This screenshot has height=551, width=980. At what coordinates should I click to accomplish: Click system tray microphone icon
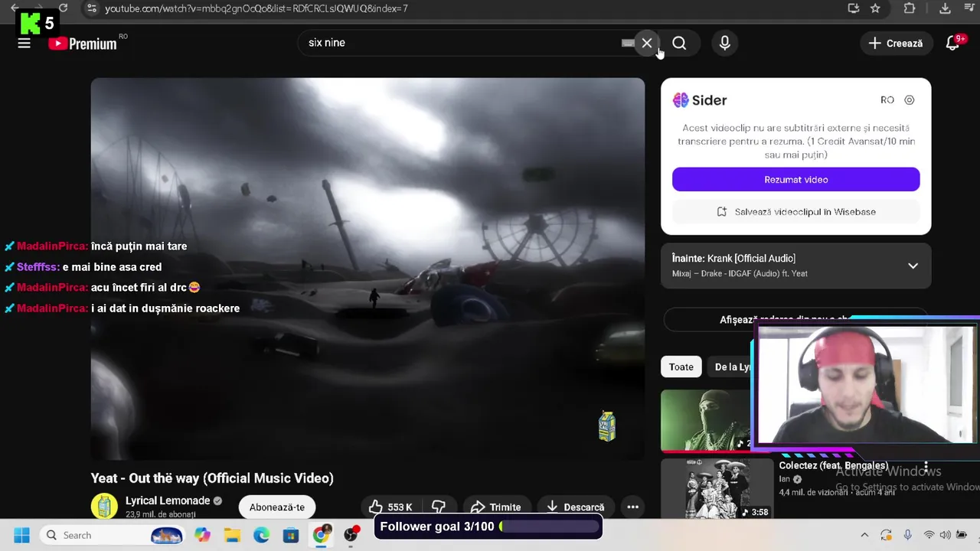908,536
